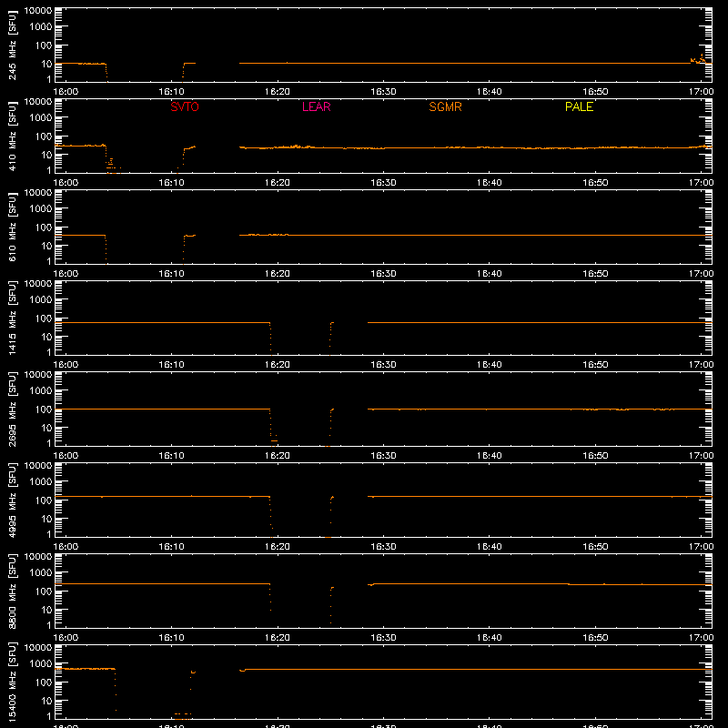
Task: Click the yellow PALE station label
Action: (579, 106)
